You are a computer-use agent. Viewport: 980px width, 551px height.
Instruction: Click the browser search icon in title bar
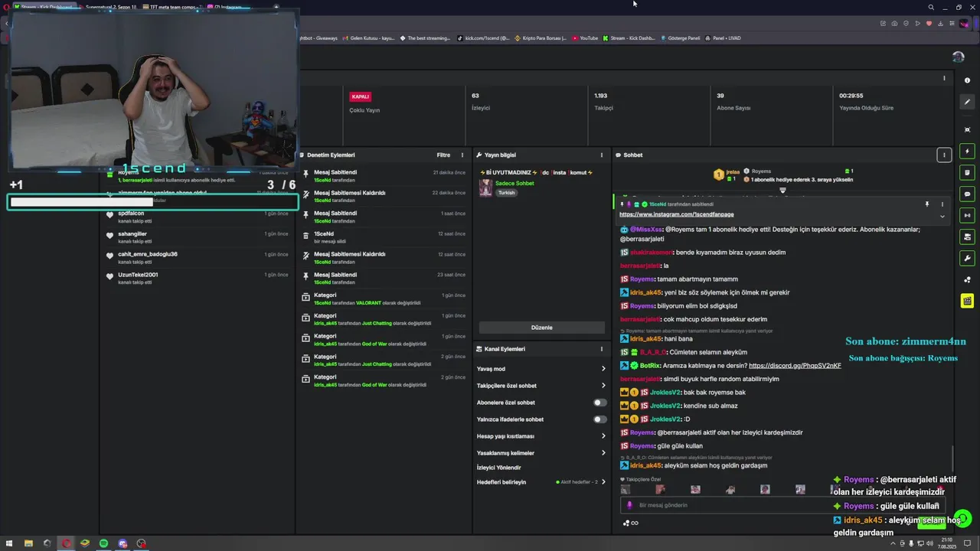point(931,7)
